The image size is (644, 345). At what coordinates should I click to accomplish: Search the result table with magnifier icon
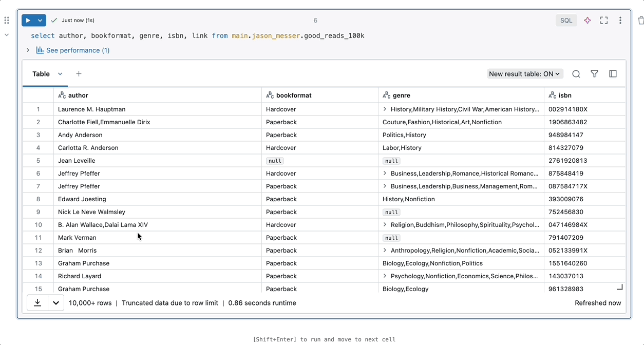576,74
